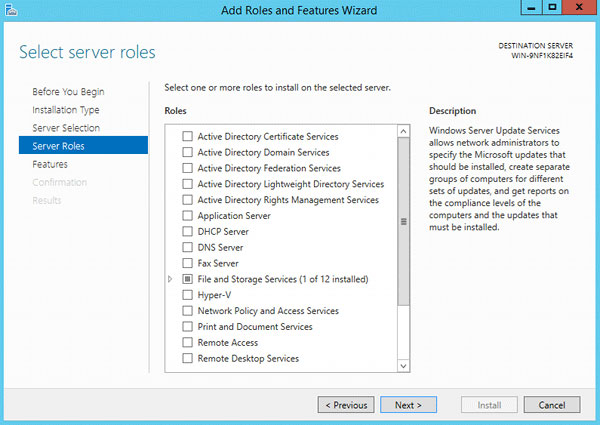Enable the DHCP Server role checkbox
This screenshot has height=425, width=600.
[188, 231]
